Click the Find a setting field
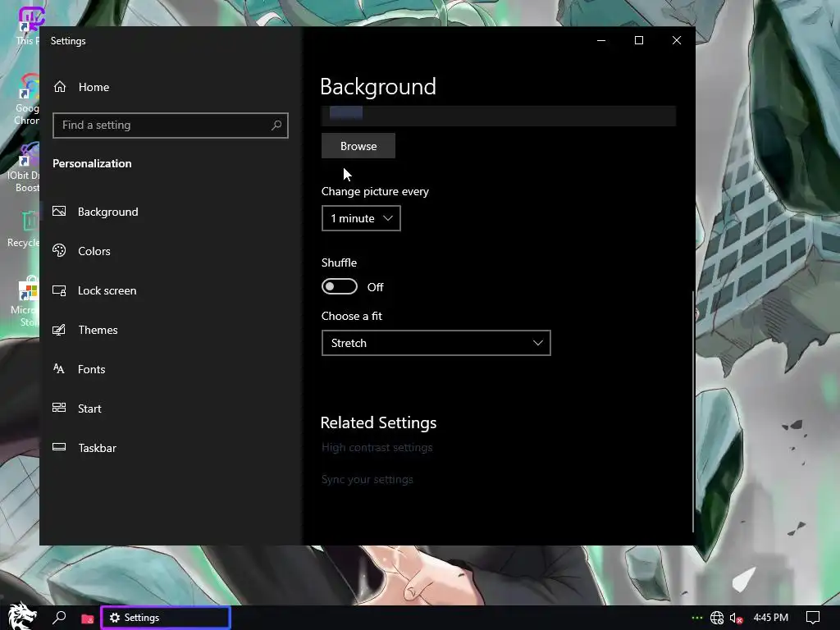The height and width of the screenshot is (630, 840). click(171, 126)
